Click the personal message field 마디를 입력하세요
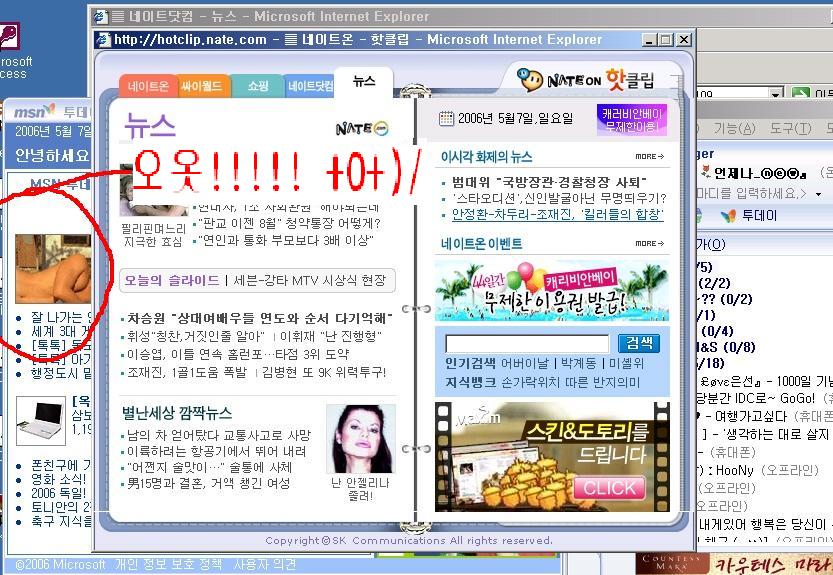833x575 pixels. [x=751, y=193]
